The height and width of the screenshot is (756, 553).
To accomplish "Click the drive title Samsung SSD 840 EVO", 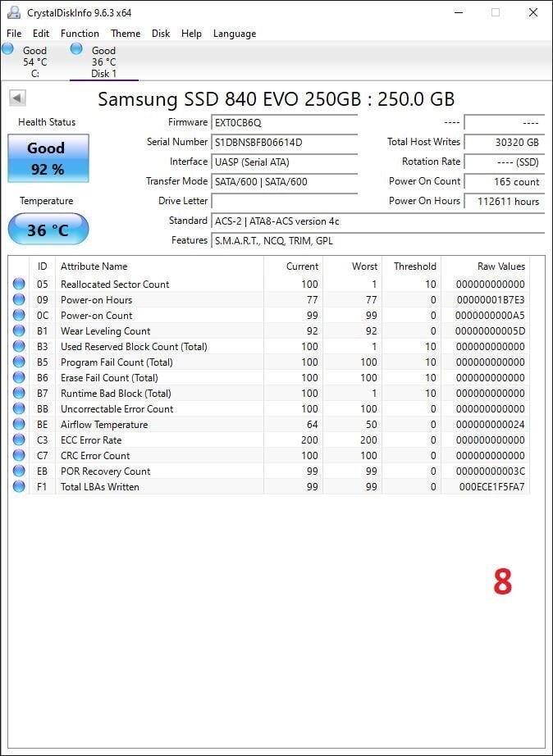I will (276, 99).
